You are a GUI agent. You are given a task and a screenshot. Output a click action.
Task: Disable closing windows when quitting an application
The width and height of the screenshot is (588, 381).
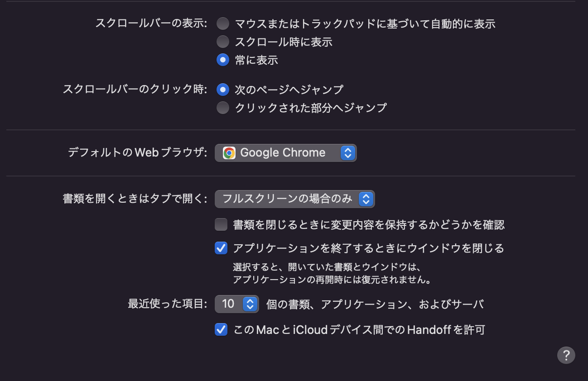(221, 248)
